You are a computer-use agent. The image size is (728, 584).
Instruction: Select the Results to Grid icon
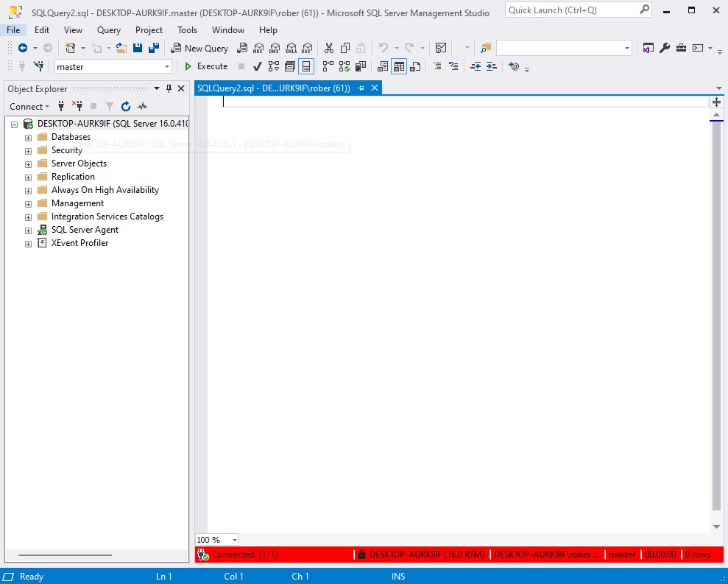pos(398,66)
